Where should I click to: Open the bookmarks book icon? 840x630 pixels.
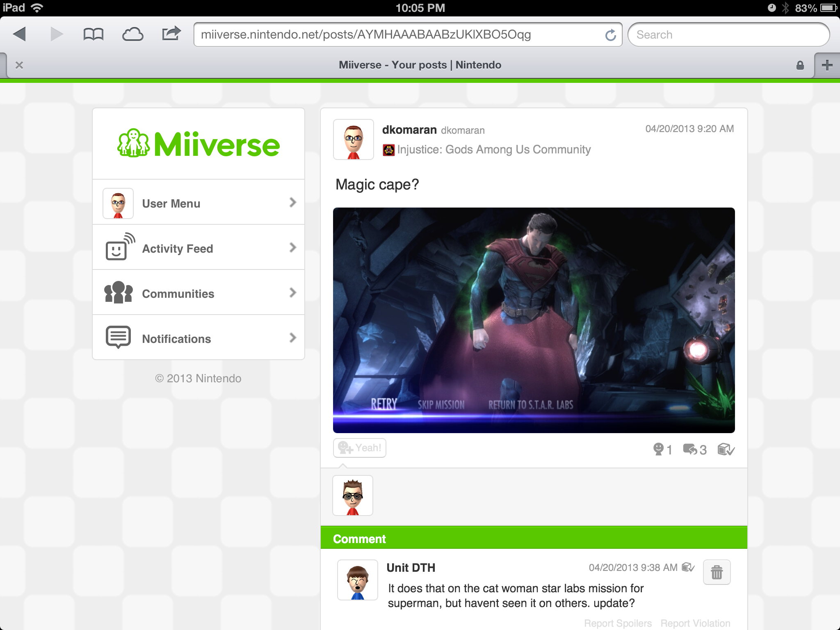(x=93, y=34)
